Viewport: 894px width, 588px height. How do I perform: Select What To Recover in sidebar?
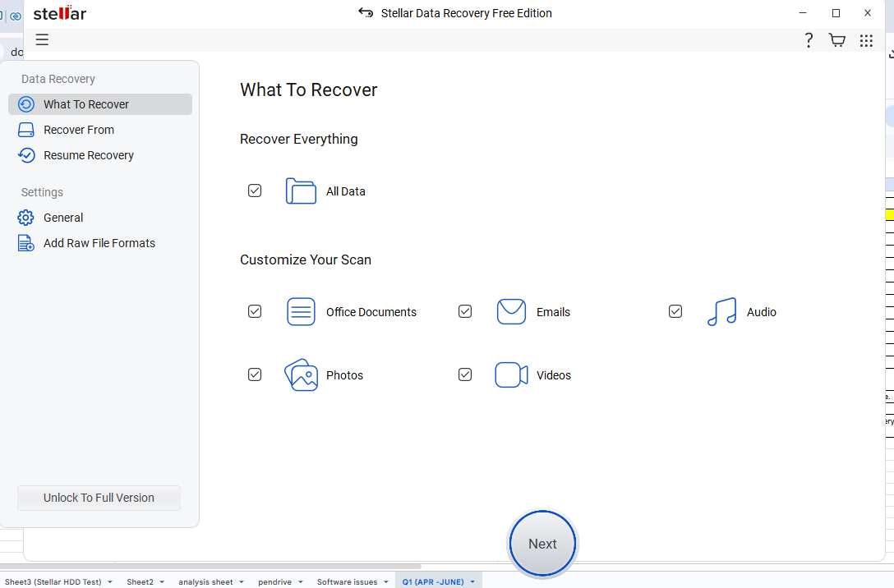click(x=100, y=104)
